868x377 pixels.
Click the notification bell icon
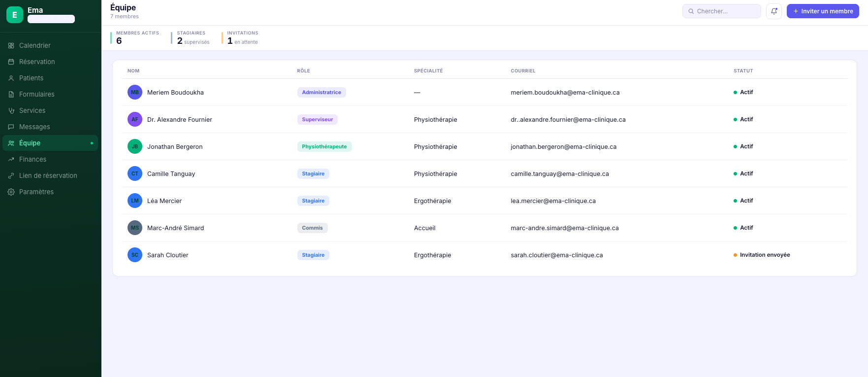pos(774,11)
